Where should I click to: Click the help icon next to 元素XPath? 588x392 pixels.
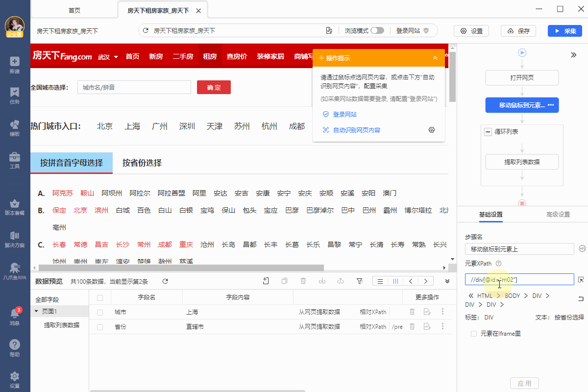[x=498, y=264]
